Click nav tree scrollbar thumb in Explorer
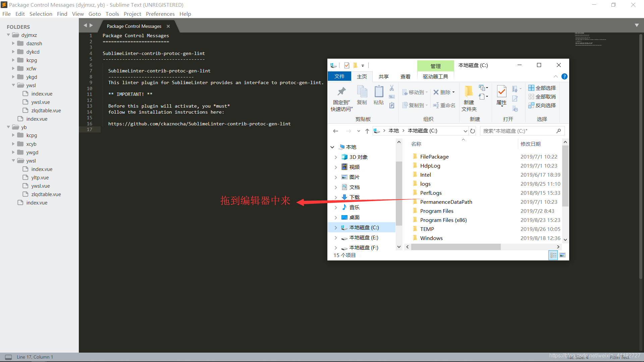 click(399, 193)
